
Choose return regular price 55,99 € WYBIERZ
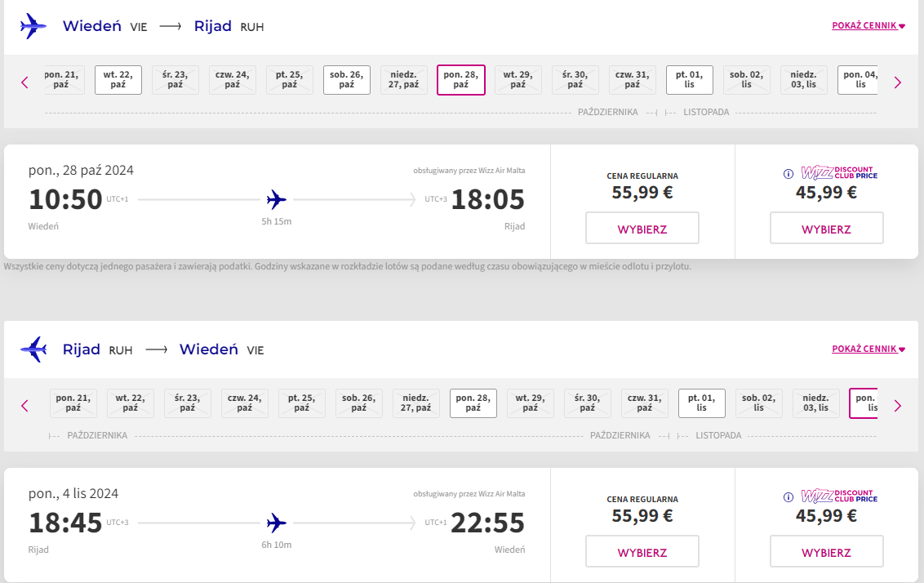click(642, 551)
